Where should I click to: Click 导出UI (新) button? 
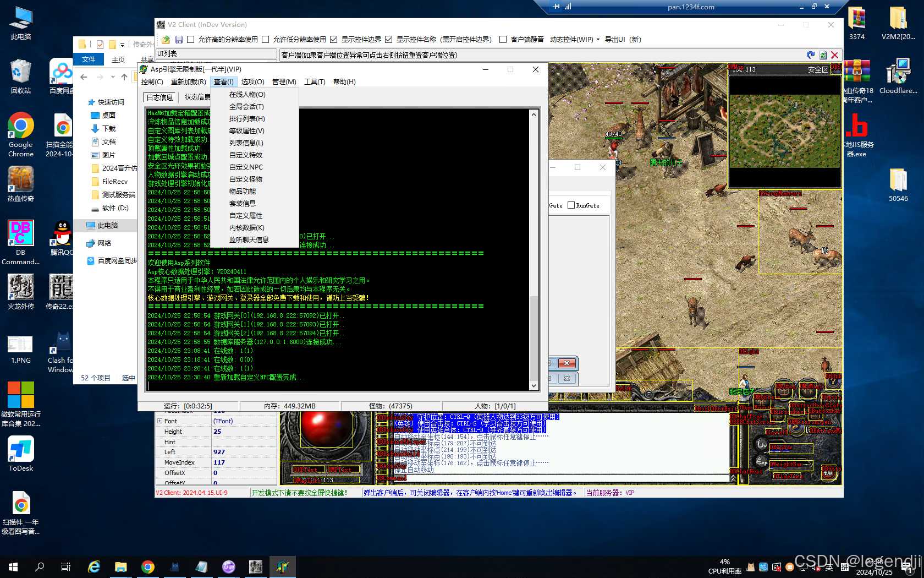pyautogui.click(x=623, y=40)
